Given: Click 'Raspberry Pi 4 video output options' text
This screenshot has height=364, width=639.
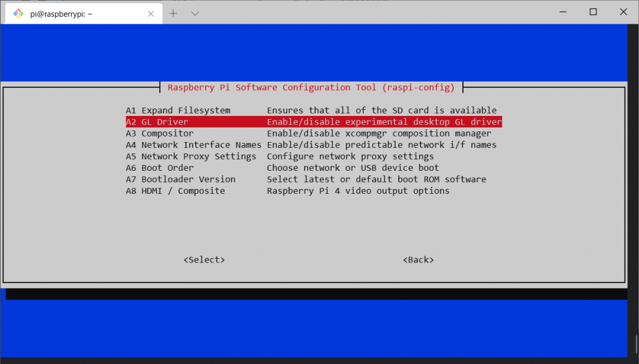Looking at the screenshot, I should 358,191.
